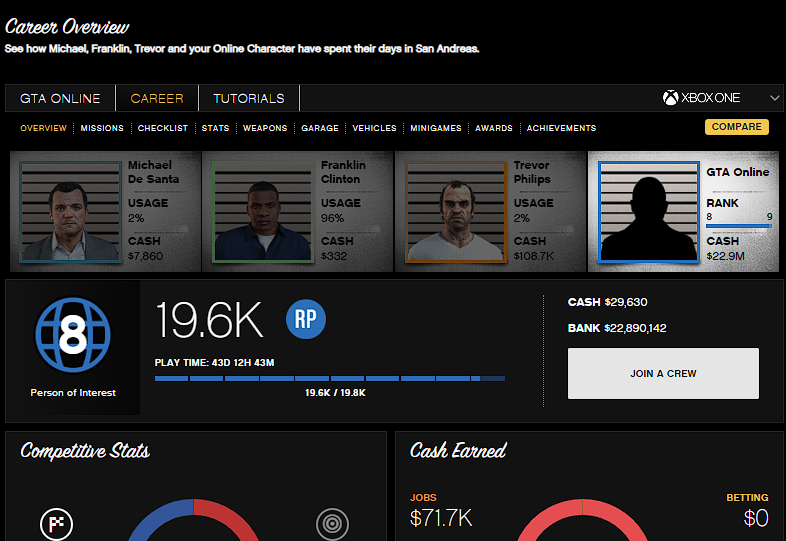Click the Competitive Stats heading
786x541 pixels.
85,451
